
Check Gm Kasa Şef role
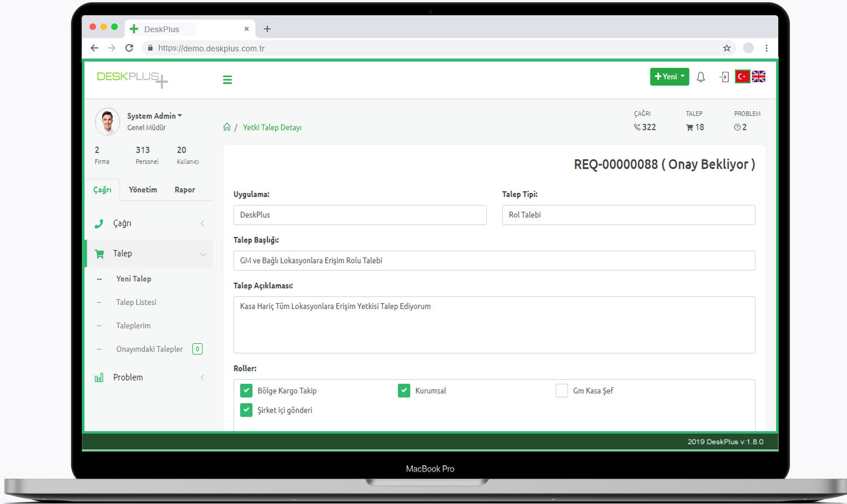pos(562,391)
